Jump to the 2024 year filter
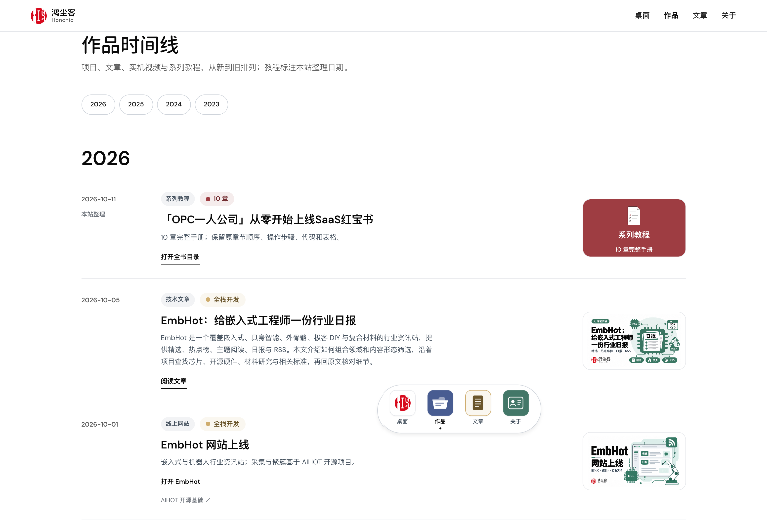767x532 pixels. click(174, 104)
